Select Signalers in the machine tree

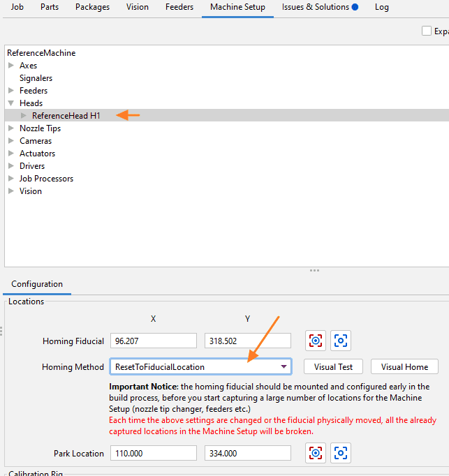(36, 78)
